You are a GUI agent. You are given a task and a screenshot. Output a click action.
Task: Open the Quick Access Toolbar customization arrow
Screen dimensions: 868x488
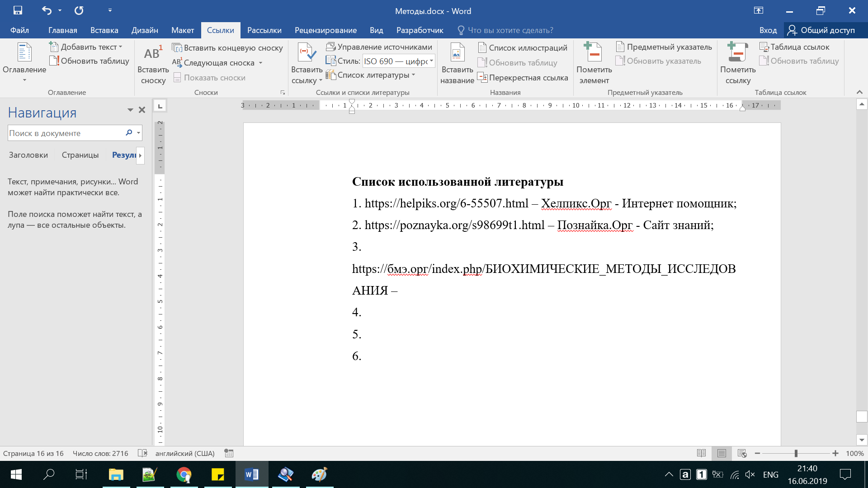110,10
